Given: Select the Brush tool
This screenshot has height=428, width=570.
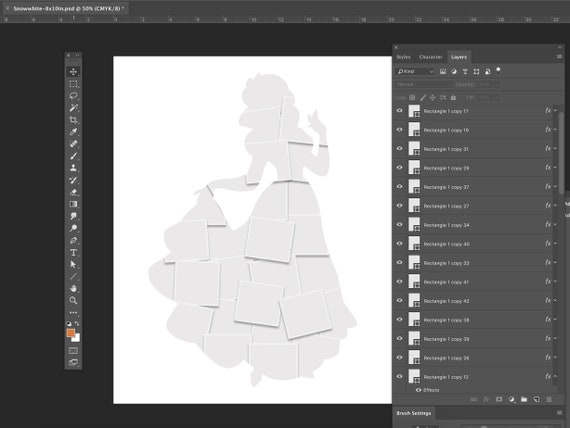Looking at the screenshot, I should (73, 156).
